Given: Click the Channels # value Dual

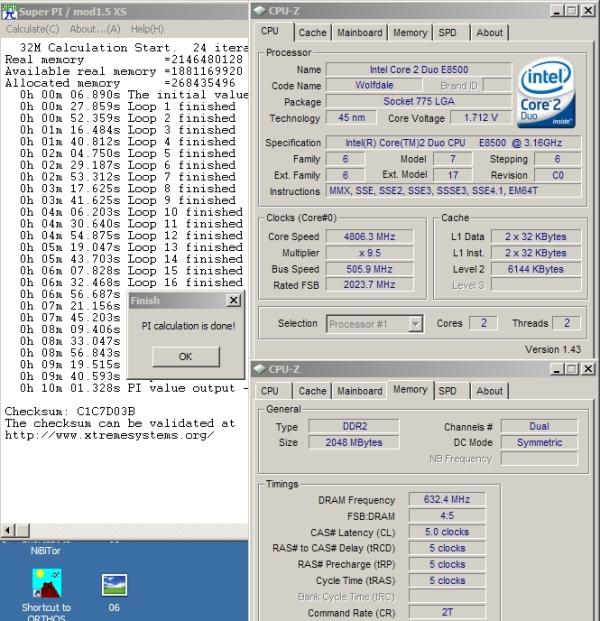Looking at the screenshot, I should click(539, 426).
